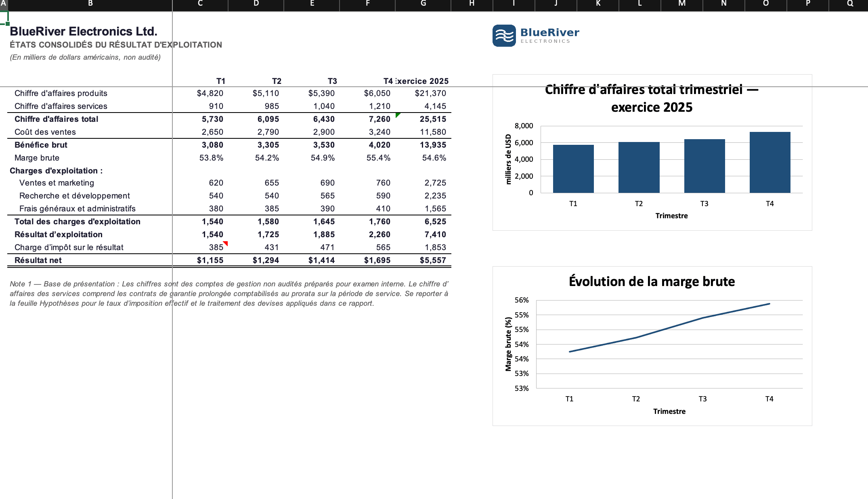Click the T4 bar in revenue chart

[770, 162]
